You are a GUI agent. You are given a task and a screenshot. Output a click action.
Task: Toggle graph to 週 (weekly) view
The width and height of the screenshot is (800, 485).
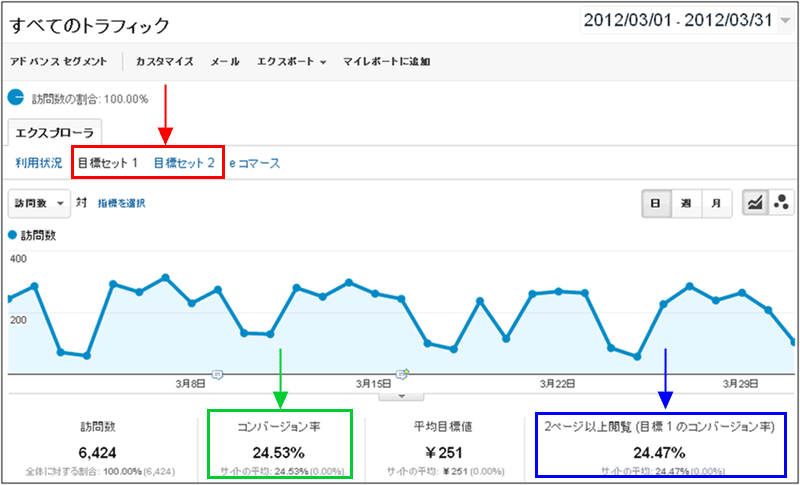point(686,203)
